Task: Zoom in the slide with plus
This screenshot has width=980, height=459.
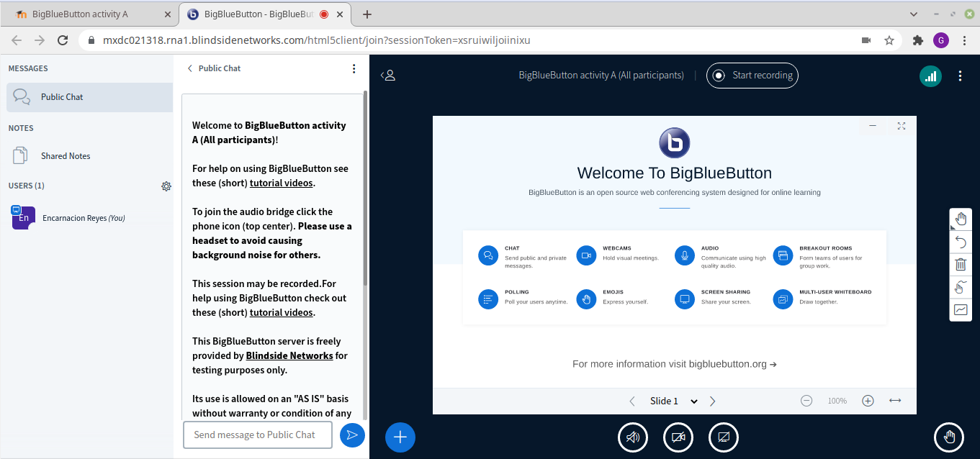Action: [868, 401]
